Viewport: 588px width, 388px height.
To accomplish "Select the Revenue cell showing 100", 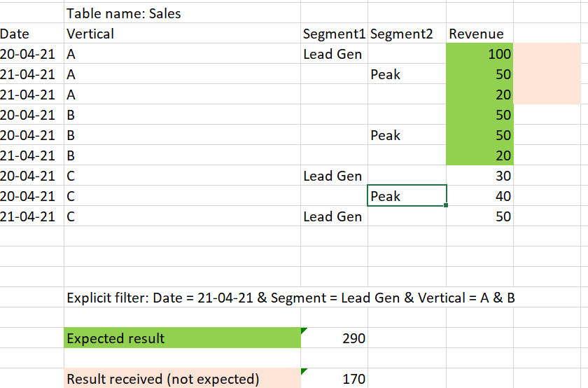I will (x=479, y=54).
